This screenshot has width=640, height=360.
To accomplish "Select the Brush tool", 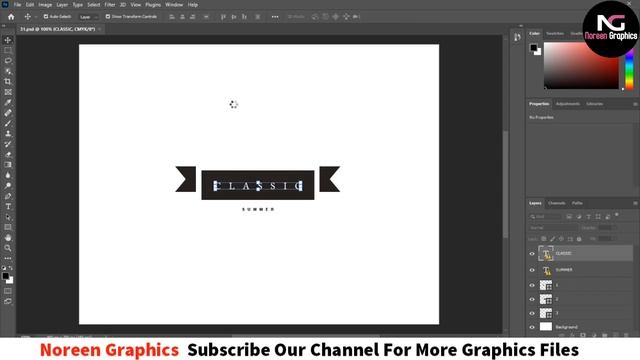I will (x=8, y=123).
